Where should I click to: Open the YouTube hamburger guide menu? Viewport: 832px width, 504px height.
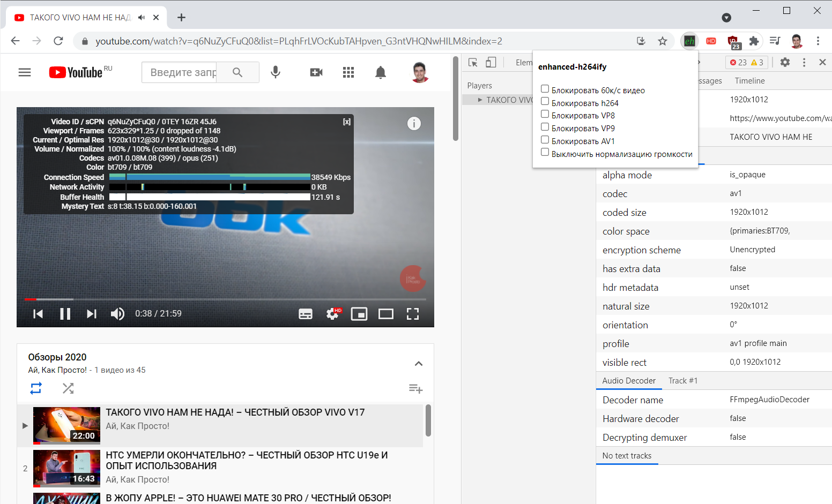pos(25,72)
